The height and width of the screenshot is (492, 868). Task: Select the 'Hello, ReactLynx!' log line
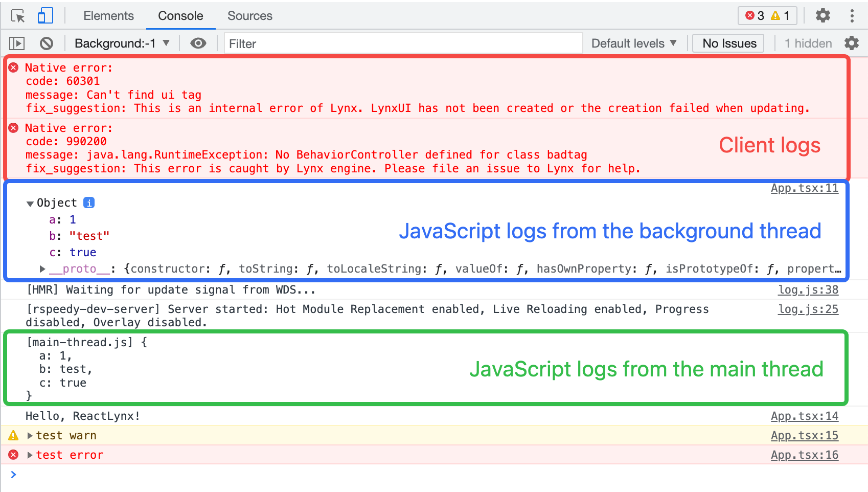pos(83,416)
